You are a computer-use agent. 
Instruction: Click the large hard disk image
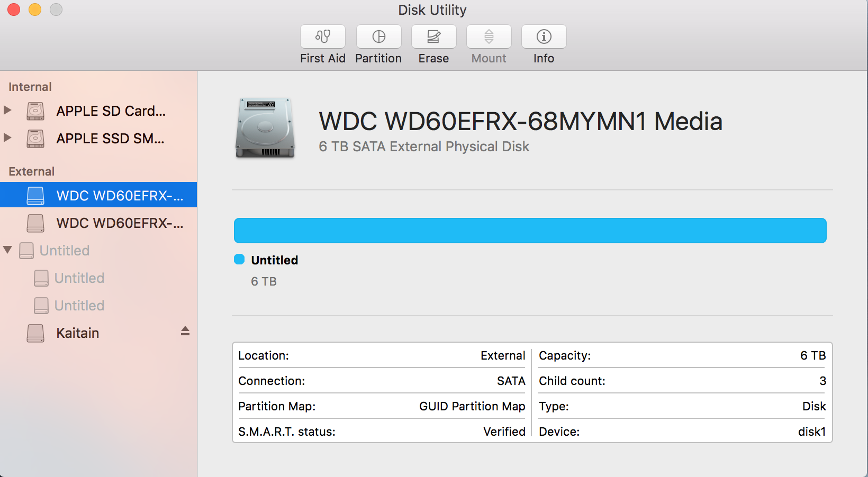click(265, 128)
